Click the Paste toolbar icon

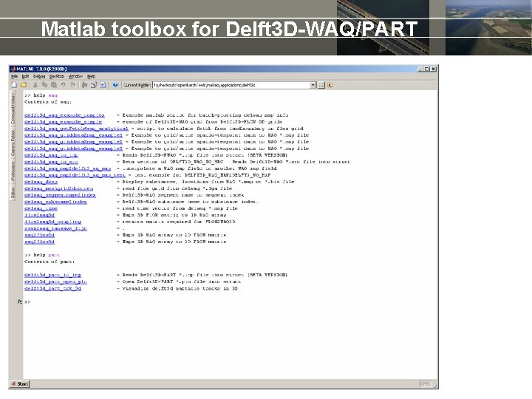point(54,85)
